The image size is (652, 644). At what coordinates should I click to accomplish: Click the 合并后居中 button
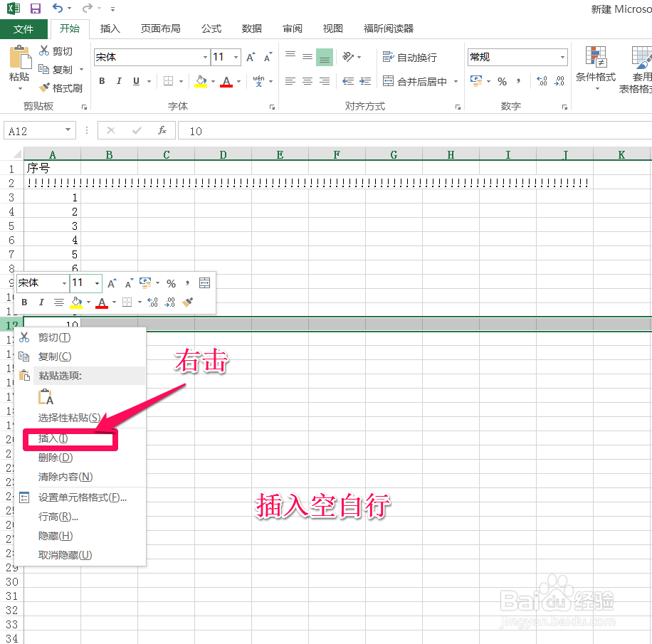coord(413,81)
